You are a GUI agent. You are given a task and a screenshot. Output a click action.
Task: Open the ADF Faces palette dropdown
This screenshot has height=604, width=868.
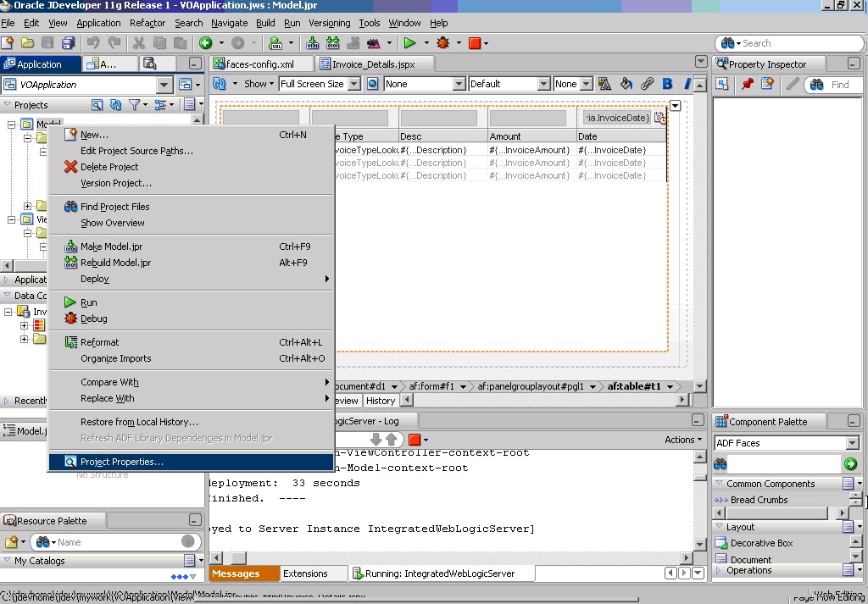[x=853, y=443]
